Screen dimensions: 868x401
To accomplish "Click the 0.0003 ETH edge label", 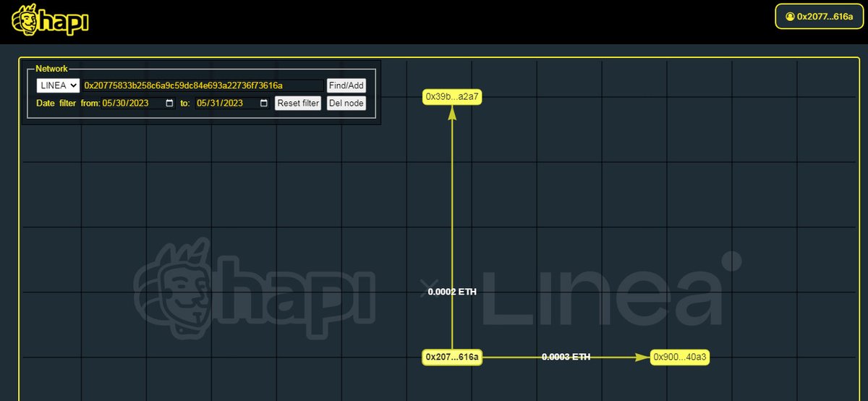I will [566, 358].
